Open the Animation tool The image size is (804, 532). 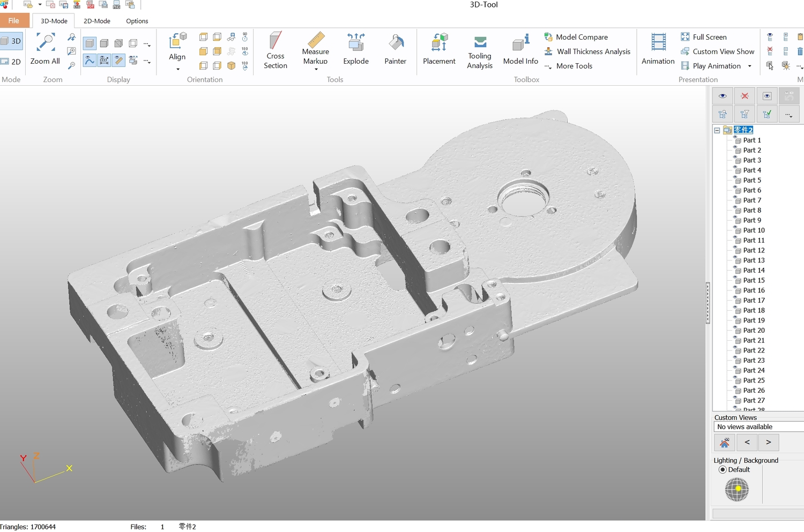click(658, 49)
